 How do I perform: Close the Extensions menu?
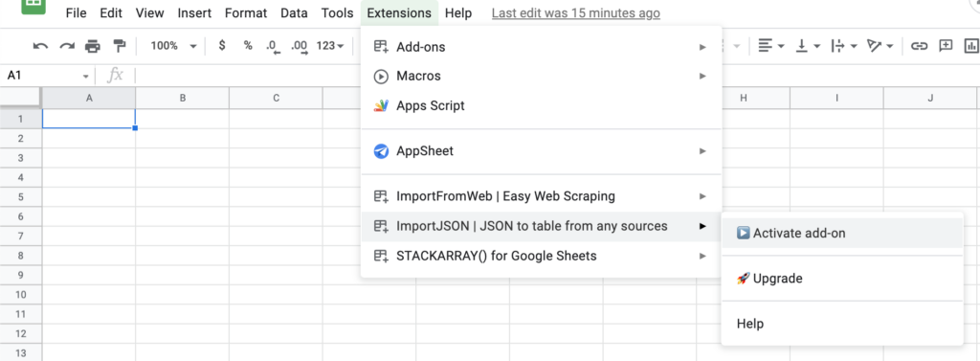pos(399,13)
